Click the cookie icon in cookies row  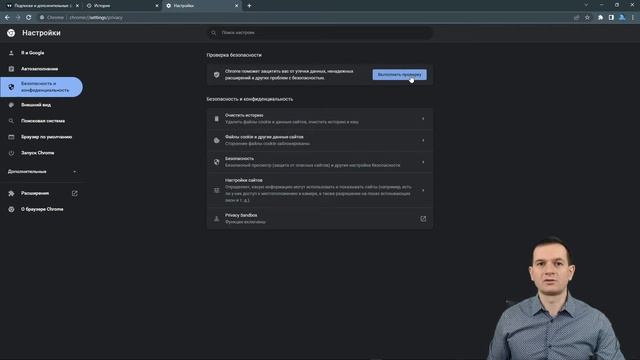click(x=217, y=140)
